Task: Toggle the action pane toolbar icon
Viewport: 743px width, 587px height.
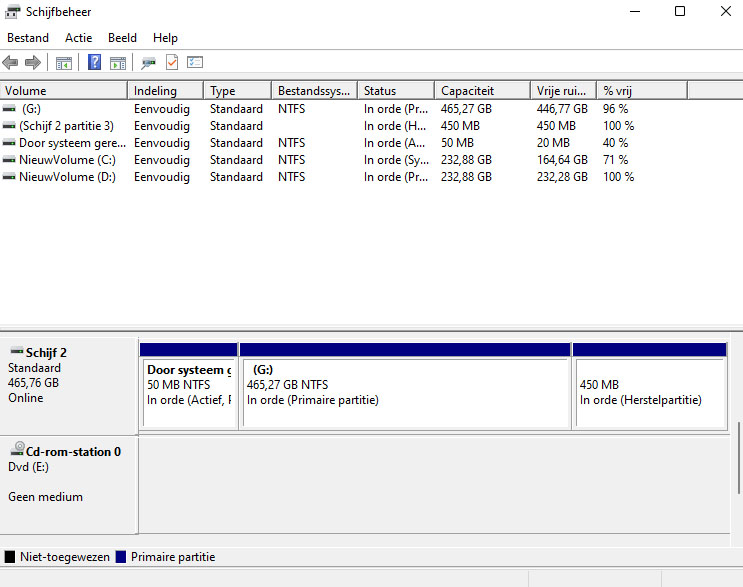Action: point(118,63)
